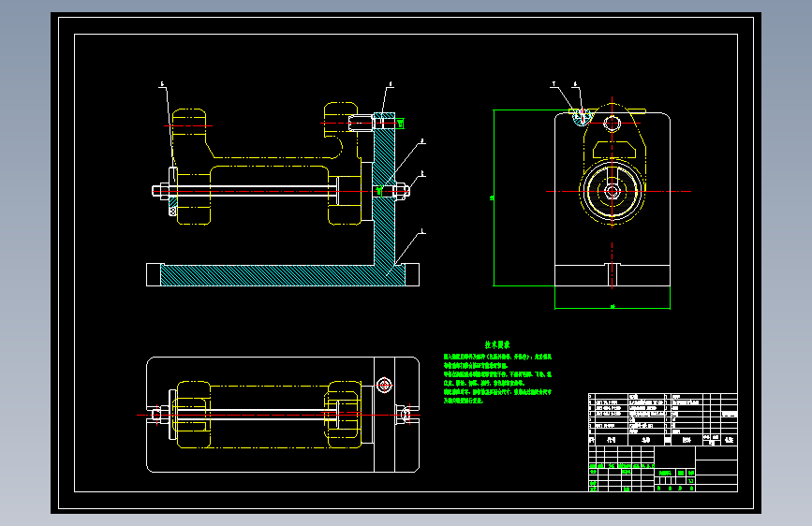Click the parts list table in title block
This screenshot has height=526, width=812.
[663, 419]
